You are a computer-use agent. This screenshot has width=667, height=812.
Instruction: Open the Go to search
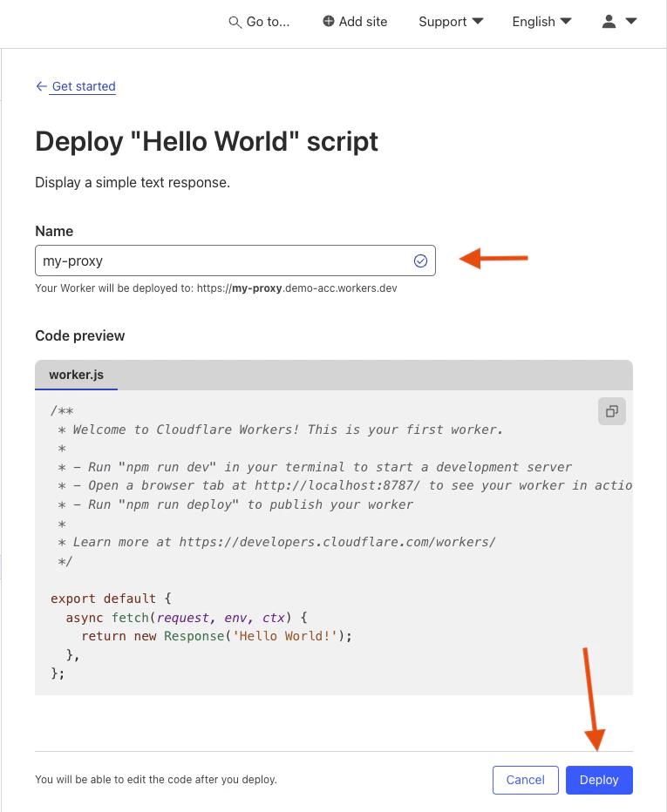pyautogui.click(x=259, y=22)
